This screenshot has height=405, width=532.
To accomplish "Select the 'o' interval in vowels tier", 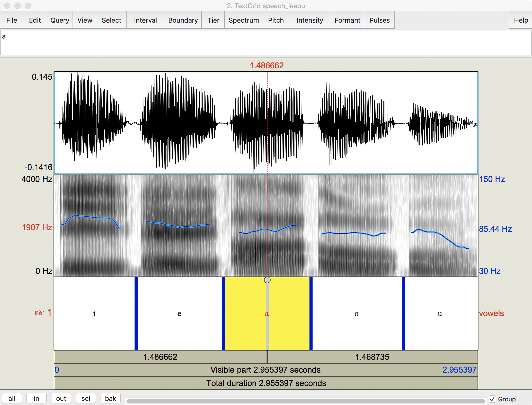I will (x=357, y=314).
